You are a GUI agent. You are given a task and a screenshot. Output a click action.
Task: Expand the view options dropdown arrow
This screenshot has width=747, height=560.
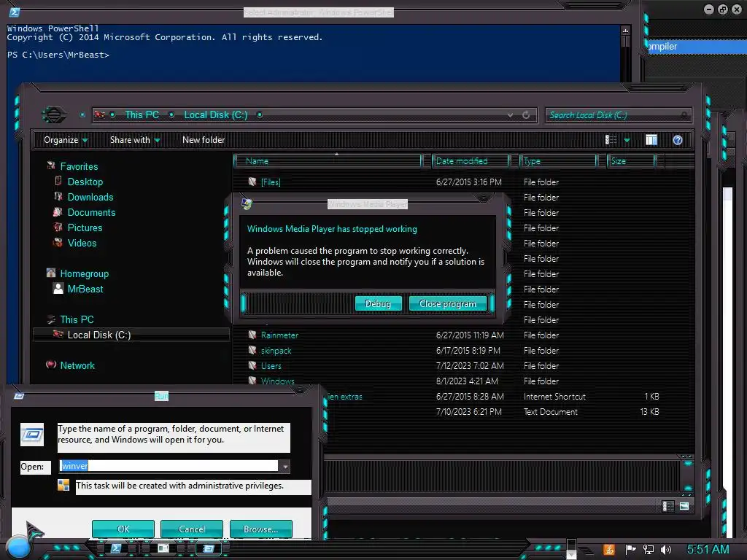[627, 140]
